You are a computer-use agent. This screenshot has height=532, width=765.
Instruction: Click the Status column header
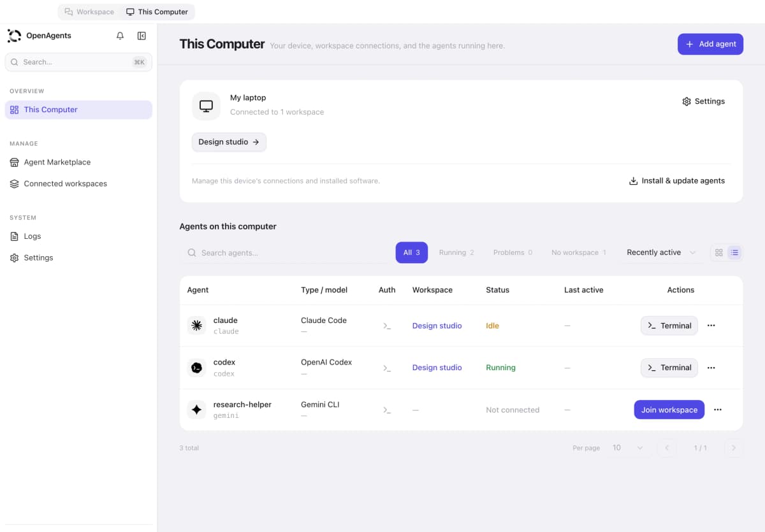(x=497, y=290)
